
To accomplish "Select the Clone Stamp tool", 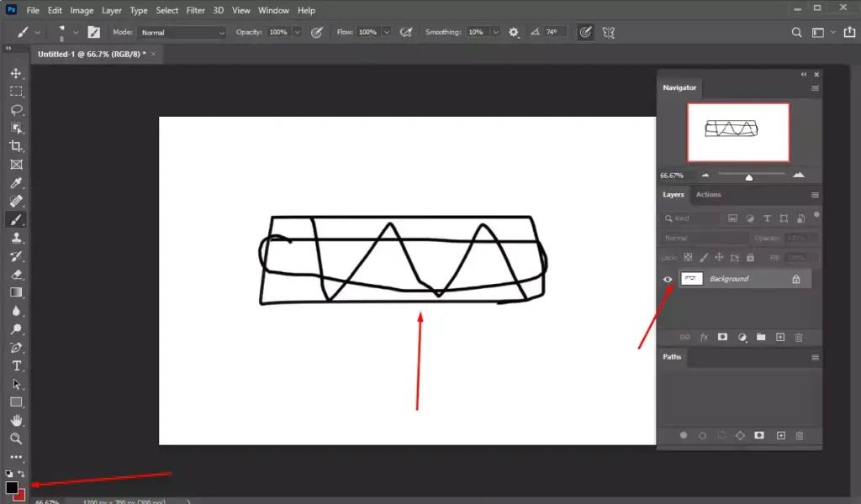I will click(x=16, y=238).
